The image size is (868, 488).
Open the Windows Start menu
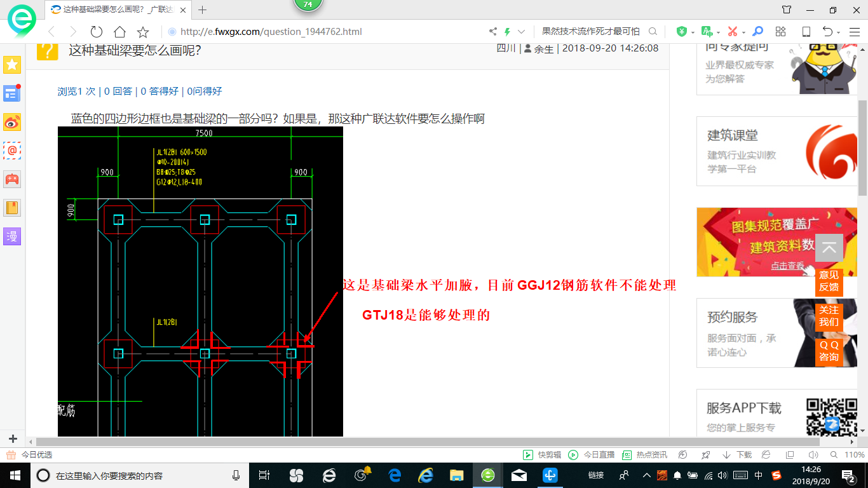coord(14,475)
